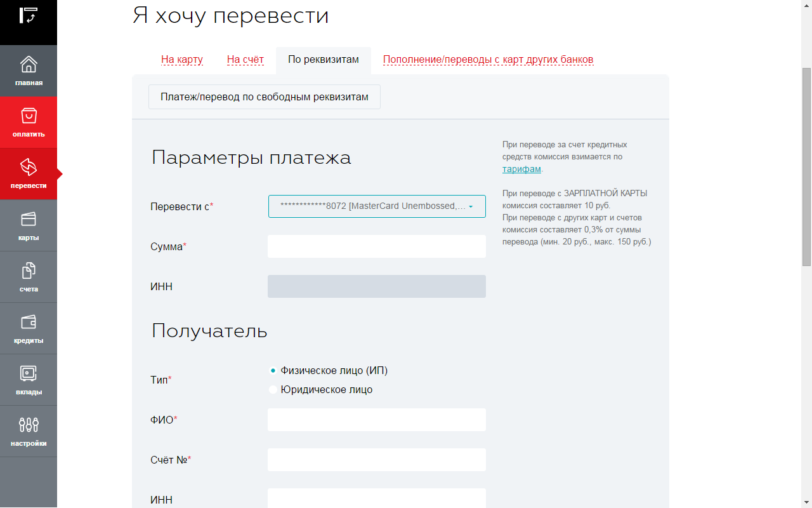The image size is (812, 508).
Task: Open the карты card icon
Action: [x=29, y=220]
